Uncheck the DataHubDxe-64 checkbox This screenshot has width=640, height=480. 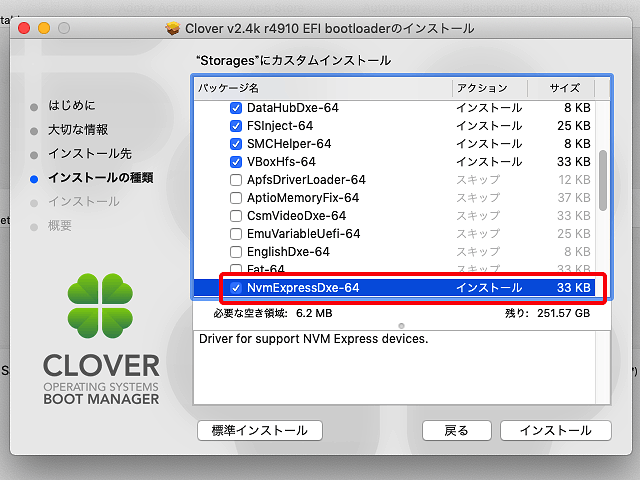click(236, 108)
